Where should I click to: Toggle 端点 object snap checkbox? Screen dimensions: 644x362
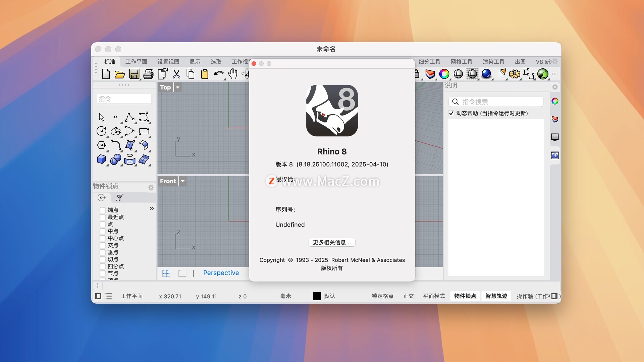click(x=103, y=210)
